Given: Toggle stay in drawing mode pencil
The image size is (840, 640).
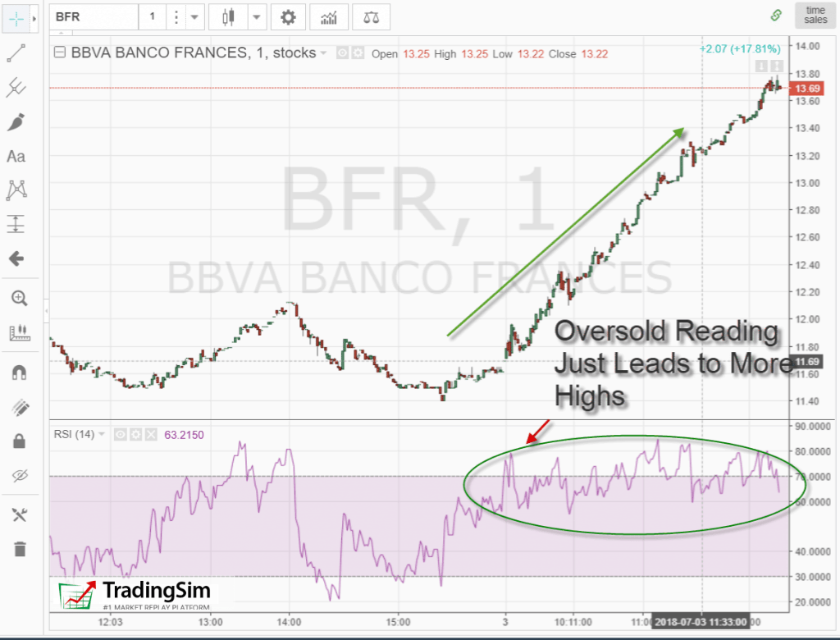Looking at the screenshot, I should (20, 407).
